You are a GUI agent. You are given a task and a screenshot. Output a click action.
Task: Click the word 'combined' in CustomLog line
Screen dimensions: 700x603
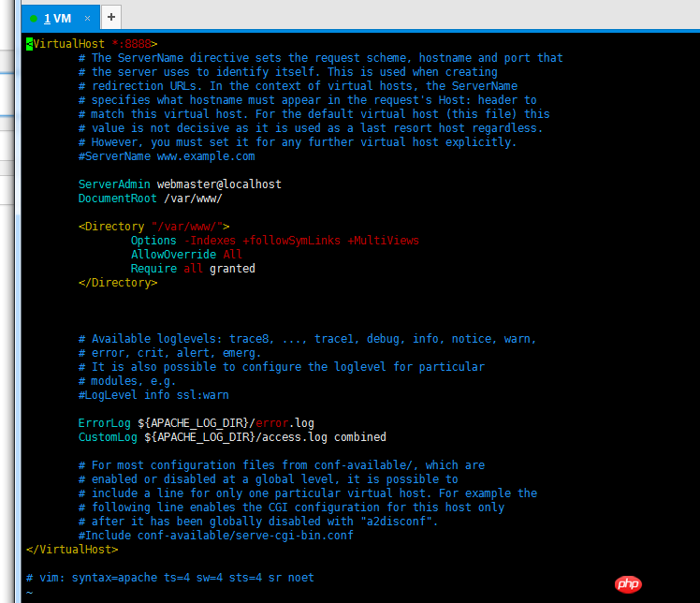click(359, 437)
